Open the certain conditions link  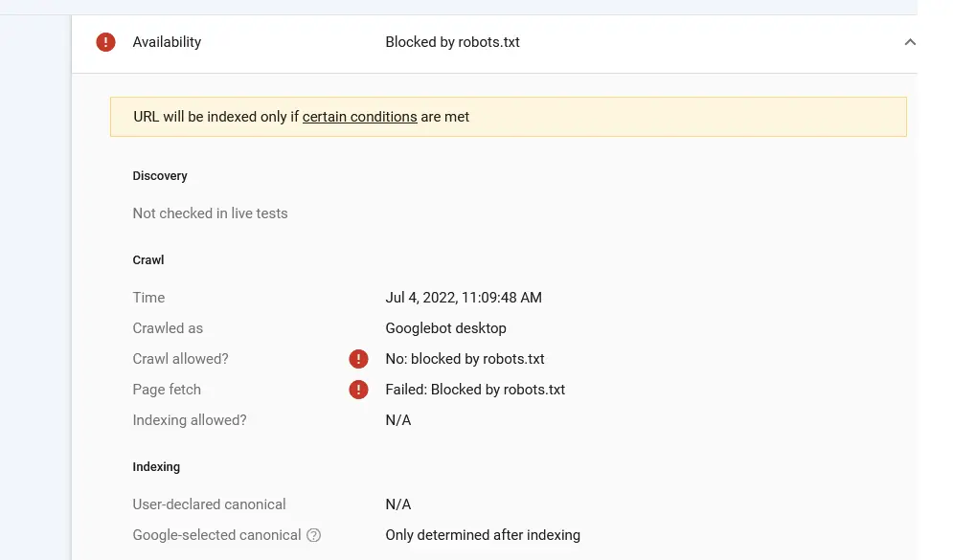click(x=359, y=117)
